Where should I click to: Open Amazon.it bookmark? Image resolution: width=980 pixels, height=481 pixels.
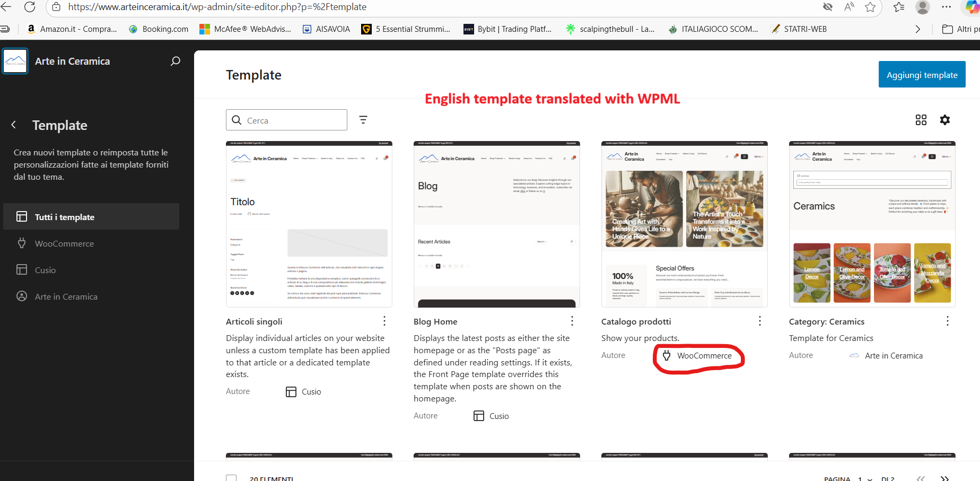click(x=72, y=29)
